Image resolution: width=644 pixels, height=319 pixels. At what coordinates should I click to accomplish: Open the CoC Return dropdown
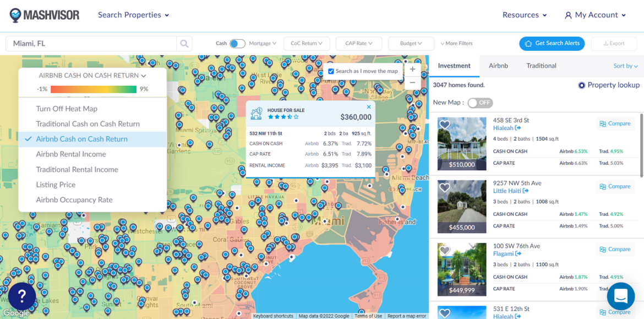305,43
